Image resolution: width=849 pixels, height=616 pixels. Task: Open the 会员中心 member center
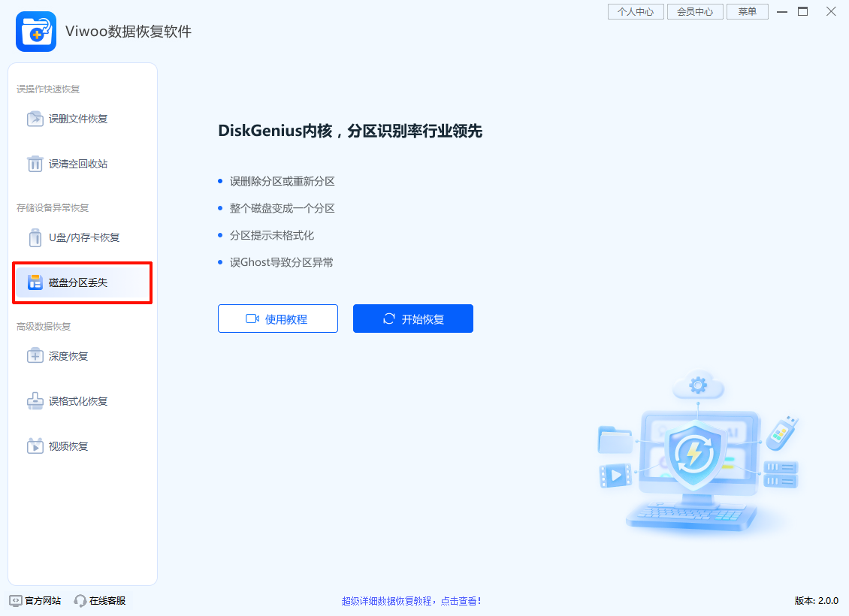(695, 11)
